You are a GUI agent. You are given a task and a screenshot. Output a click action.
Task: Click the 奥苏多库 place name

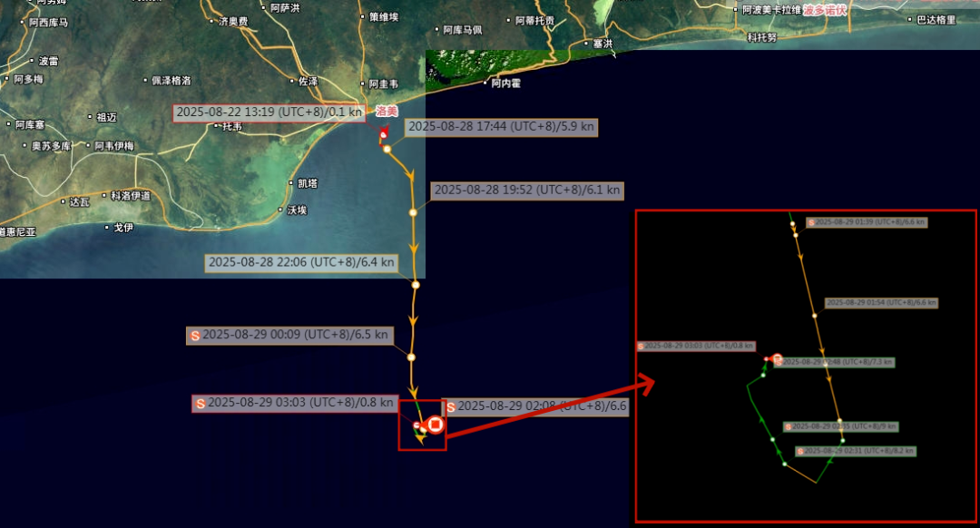(x=51, y=146)
